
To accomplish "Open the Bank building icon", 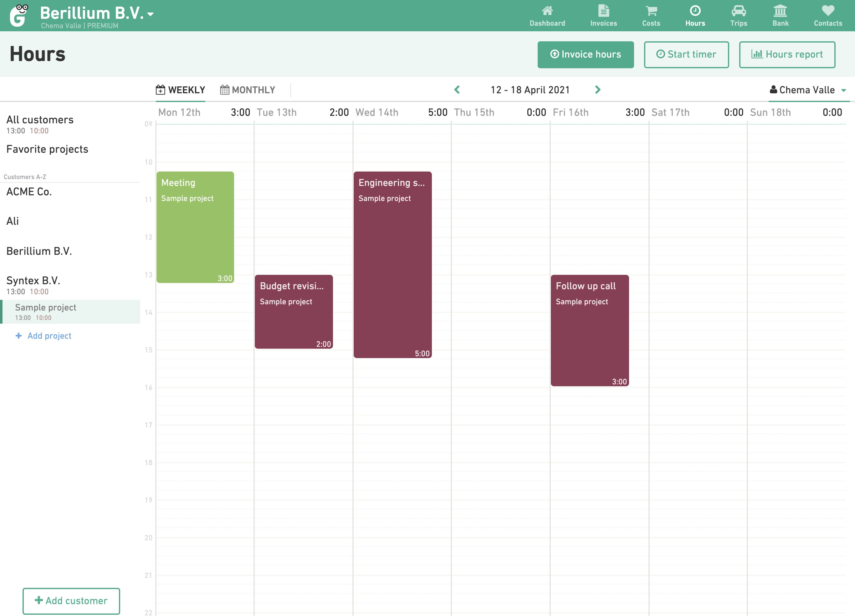I will click(780, 11).
